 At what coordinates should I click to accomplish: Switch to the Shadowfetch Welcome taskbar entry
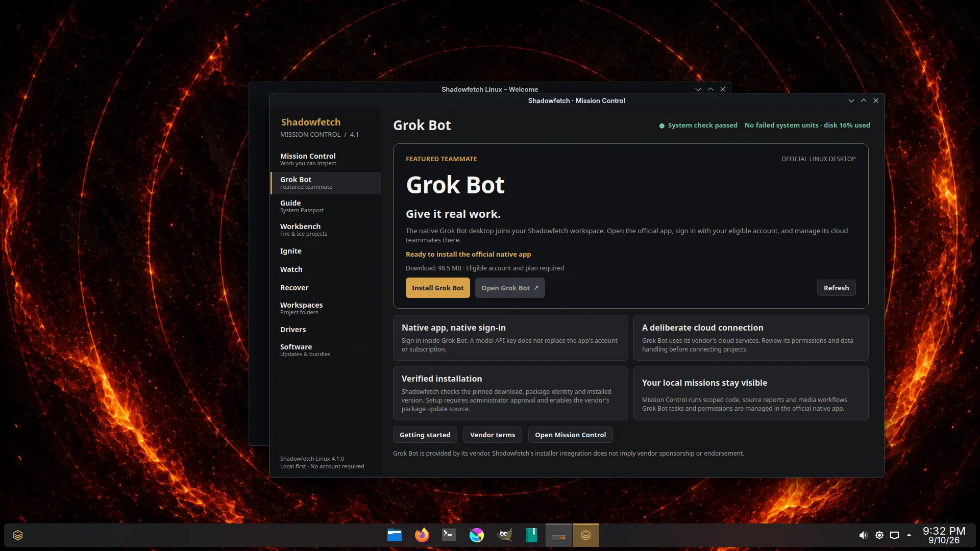point(559,535)
